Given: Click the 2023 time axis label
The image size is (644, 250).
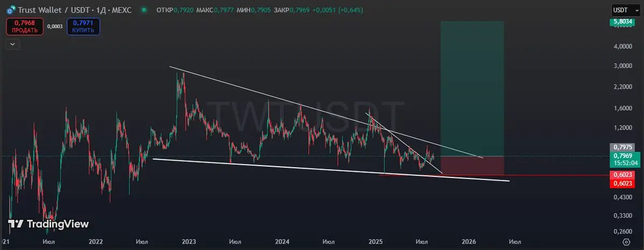Looking at the screenshot, I should click(190, 242).
